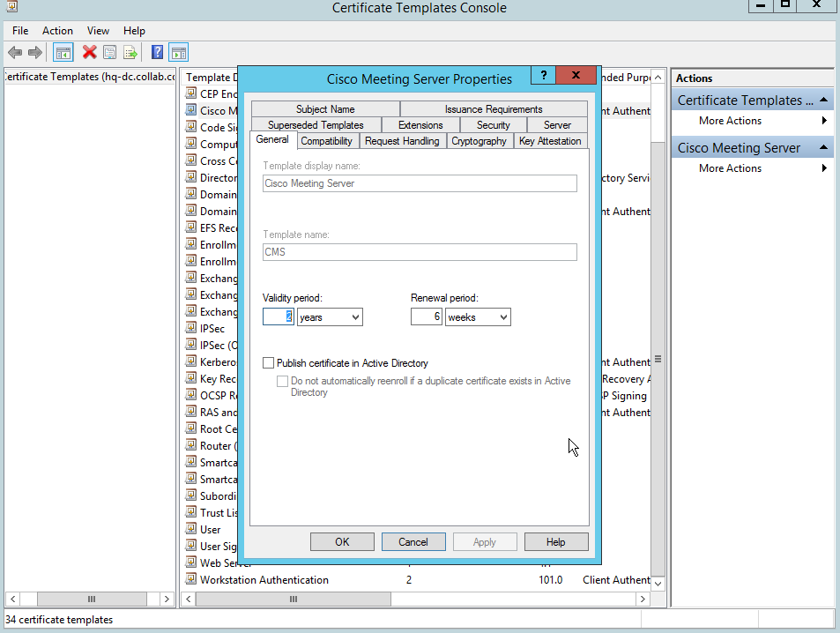Switch to the Key Attestation tab
Screen dimensions: 840x633
pyautogui.click(x=550, y=141)
